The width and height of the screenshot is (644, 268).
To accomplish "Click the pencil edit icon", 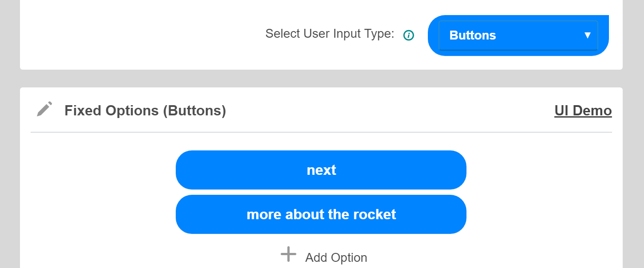I will tap(44, 109).
